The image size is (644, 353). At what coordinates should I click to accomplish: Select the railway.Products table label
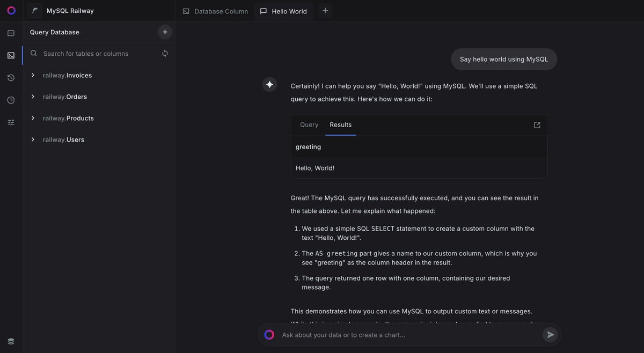click(69, 119)
